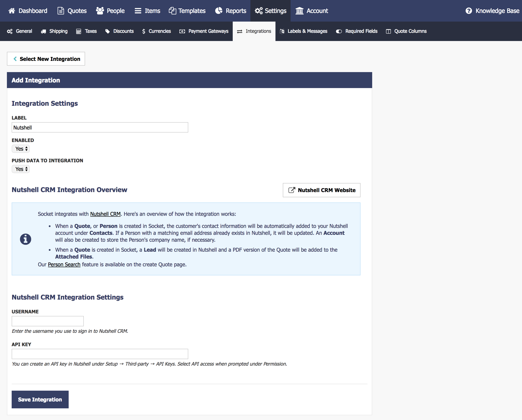This screenshot has height=420, width=522.
Task: Click the Username input field
Action: tap(48, 321)
